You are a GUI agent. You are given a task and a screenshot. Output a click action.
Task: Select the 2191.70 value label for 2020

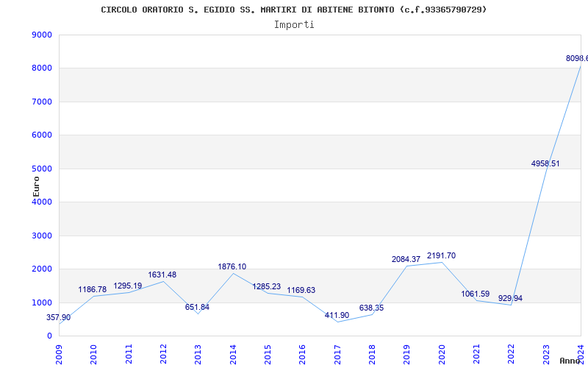coord(441,256)
